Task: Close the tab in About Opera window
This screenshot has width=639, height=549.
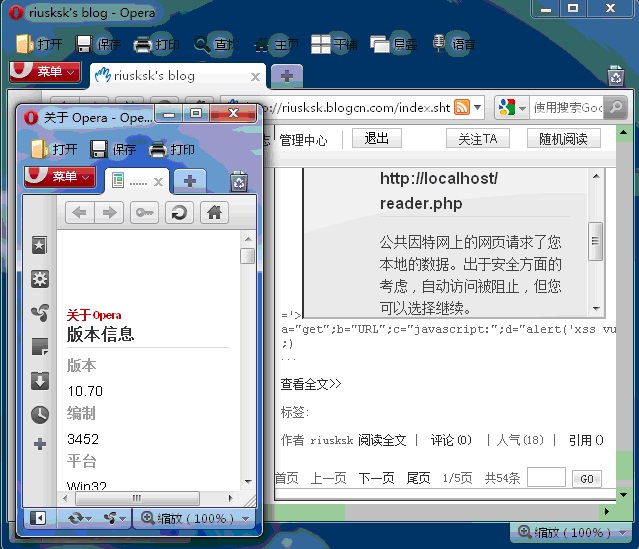Action: [158, 182]
